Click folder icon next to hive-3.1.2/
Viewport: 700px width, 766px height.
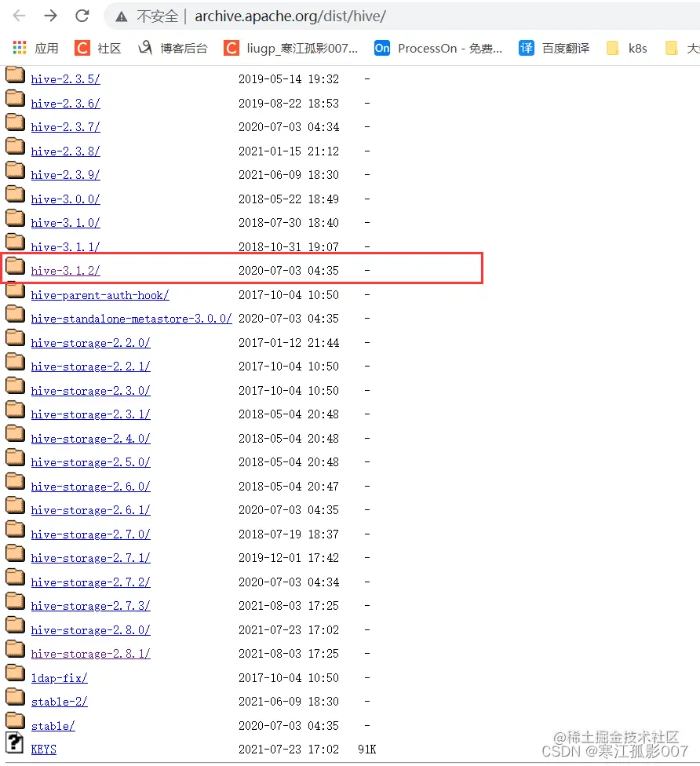(15, 266)
